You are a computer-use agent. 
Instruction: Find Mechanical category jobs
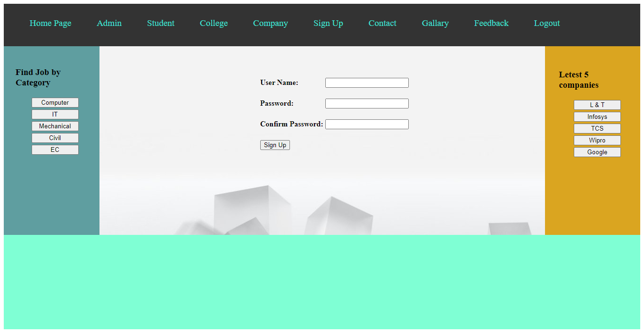(55, 126)
